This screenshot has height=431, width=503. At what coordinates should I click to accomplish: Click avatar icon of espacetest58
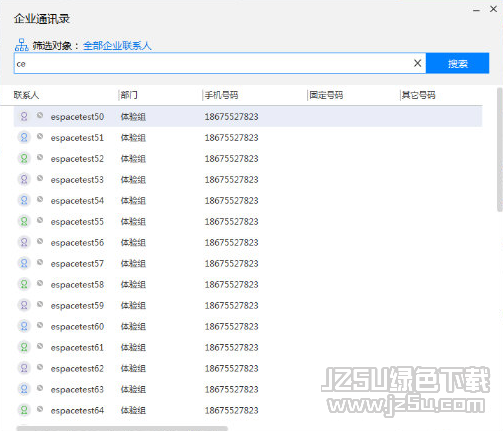pos(24,284)
